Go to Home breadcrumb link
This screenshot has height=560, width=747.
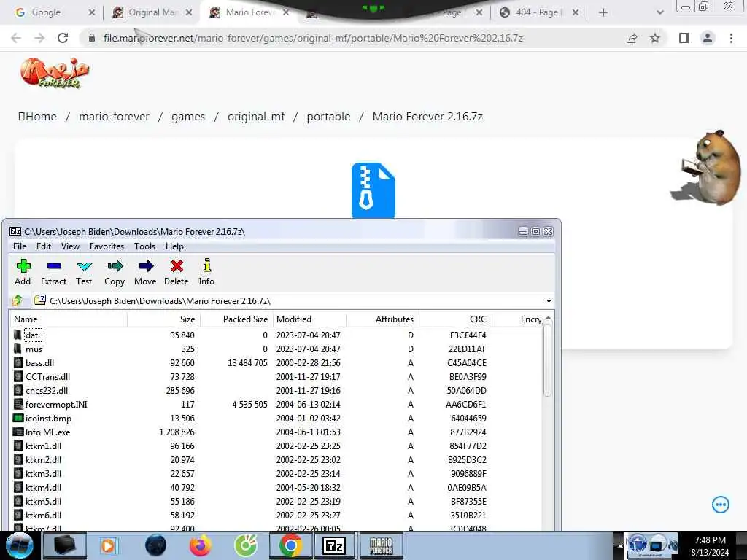38,116
